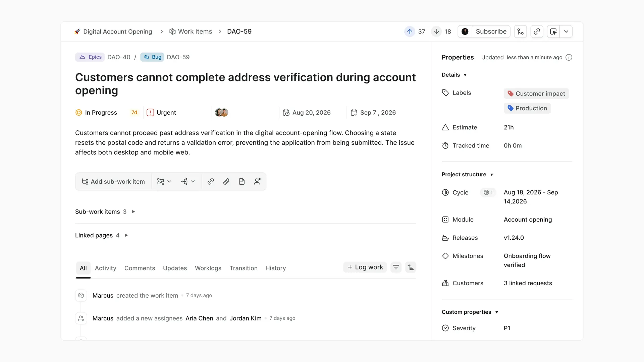The image size is (644, 362).
Task: Click the branch icon next to Subscribe
Action: [520, 32]
